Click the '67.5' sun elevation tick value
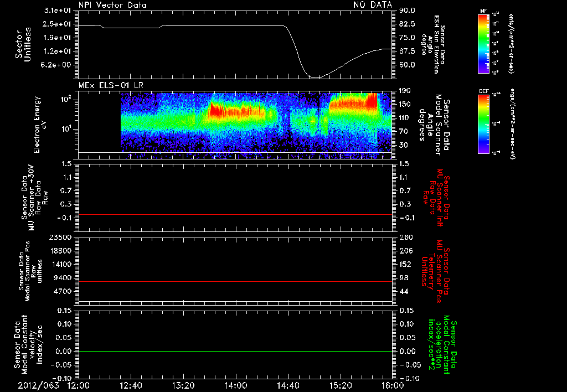 point(407,51)
